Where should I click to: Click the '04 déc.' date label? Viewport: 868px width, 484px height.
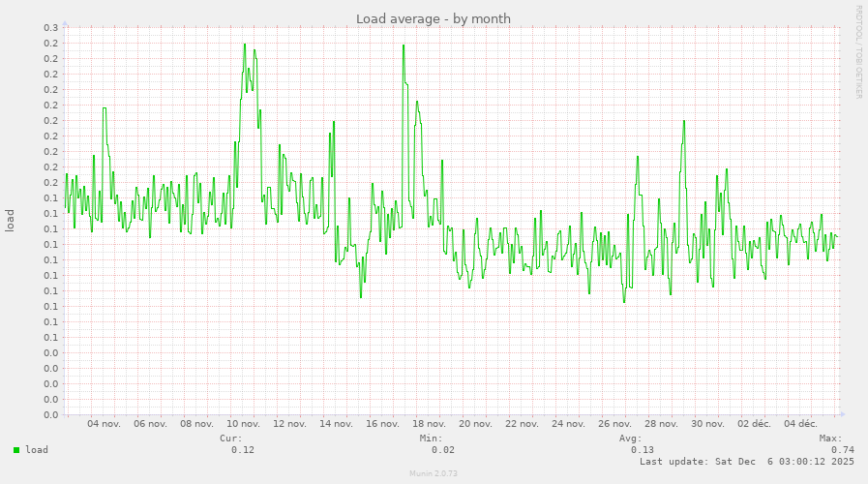click(800, 424)
